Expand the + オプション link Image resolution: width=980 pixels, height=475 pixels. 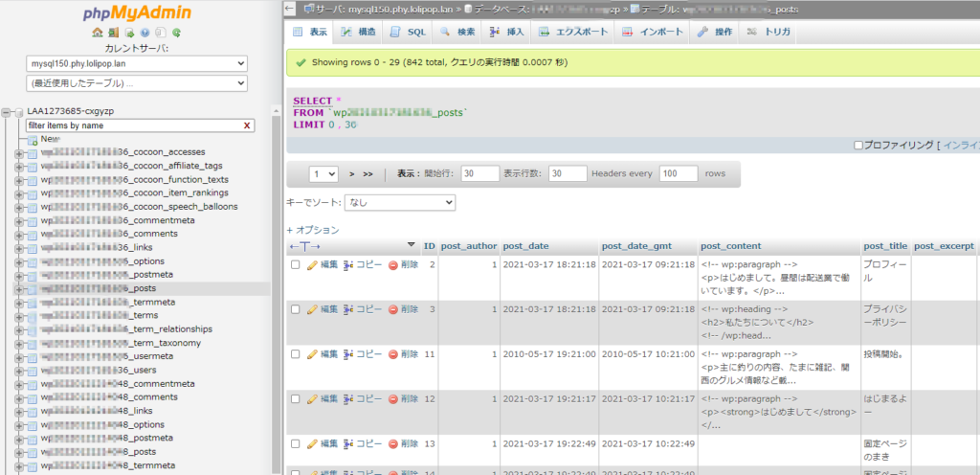click(313, 230)
